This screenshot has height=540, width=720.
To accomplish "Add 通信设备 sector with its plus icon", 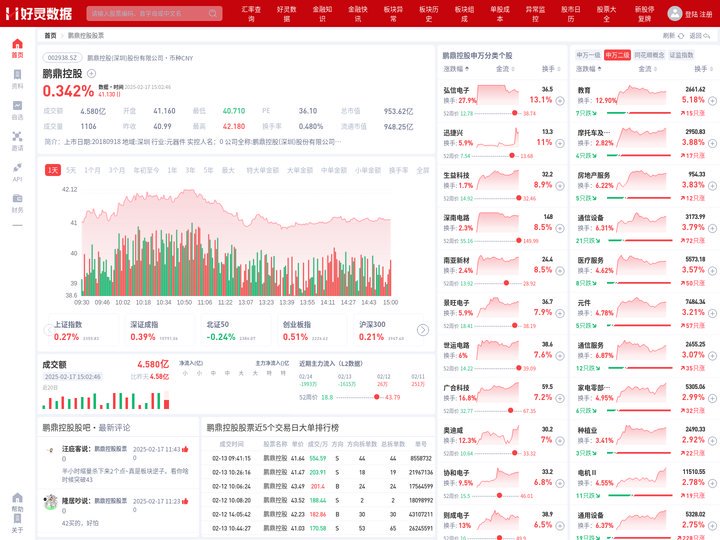I will coord(712,228).
